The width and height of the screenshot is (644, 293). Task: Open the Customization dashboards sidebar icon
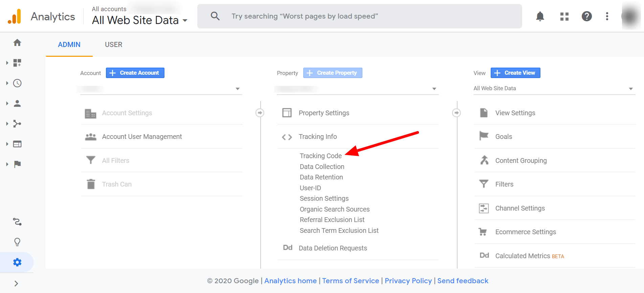(17, 63)
